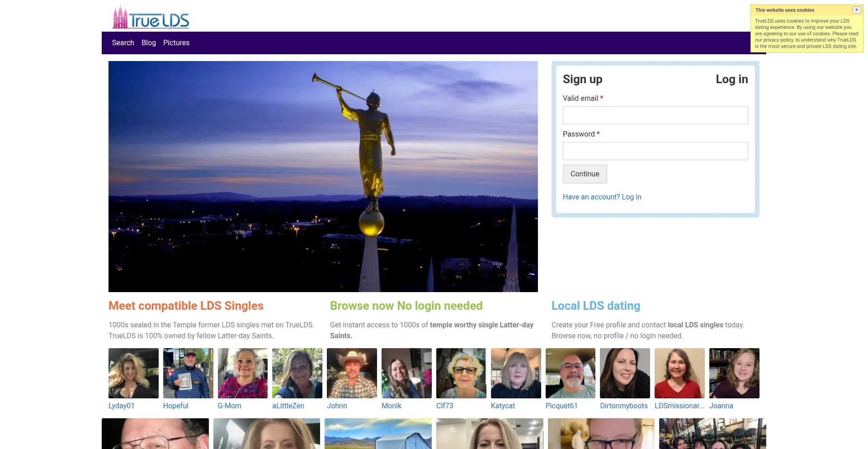Image resolution: width=868 pixels, height=449 pixels.
Task: Click the Picquet61 username link
Action: 561,406
